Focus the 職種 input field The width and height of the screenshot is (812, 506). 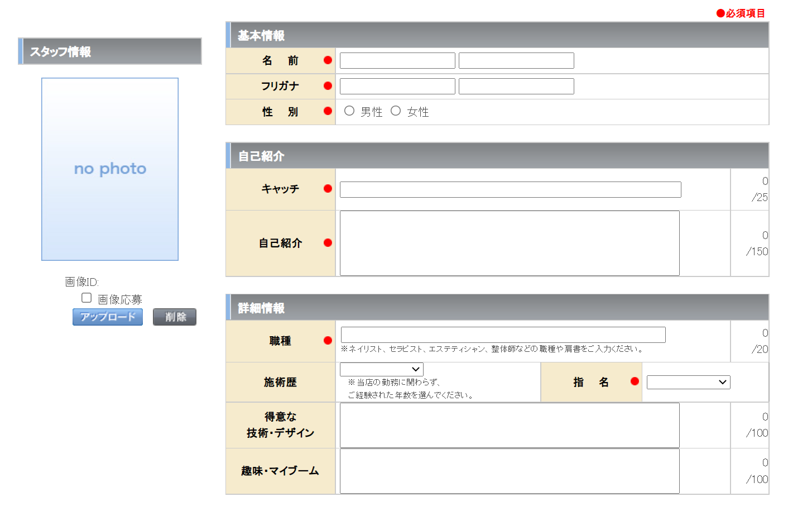[503, 335]
